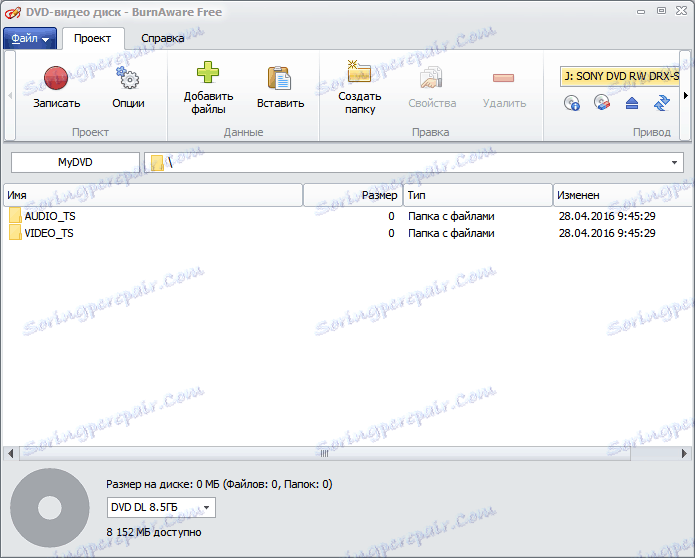Screen dimensions: 695x558
Task: Click the erase disc icon
Action: pyautogui.click(x=602, y=103)
